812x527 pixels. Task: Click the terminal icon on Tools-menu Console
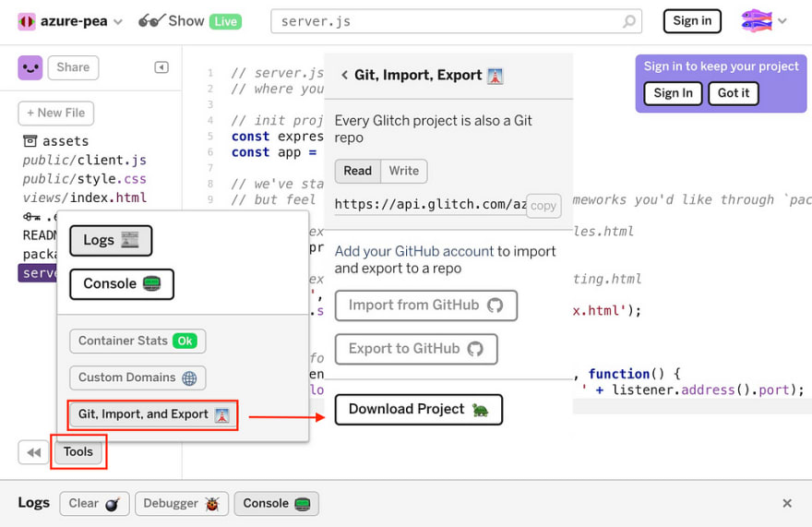coord(151,283)
